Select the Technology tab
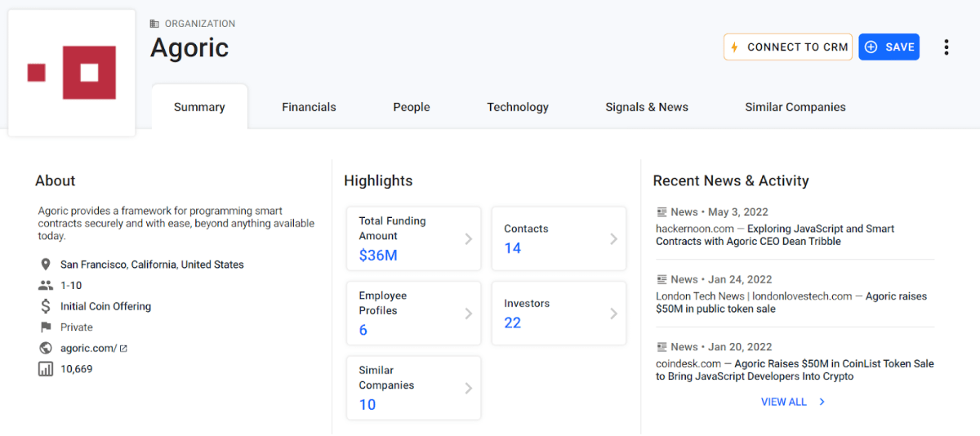 coord(518,107)
